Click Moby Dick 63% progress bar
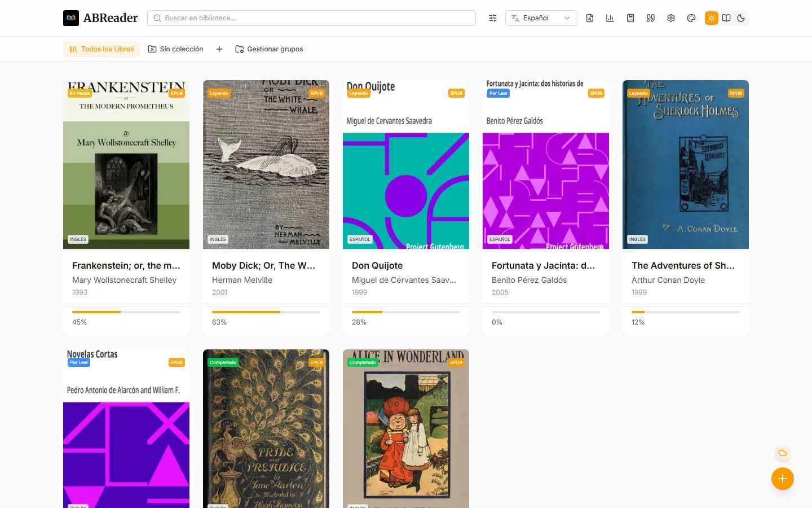 point(266,312)
